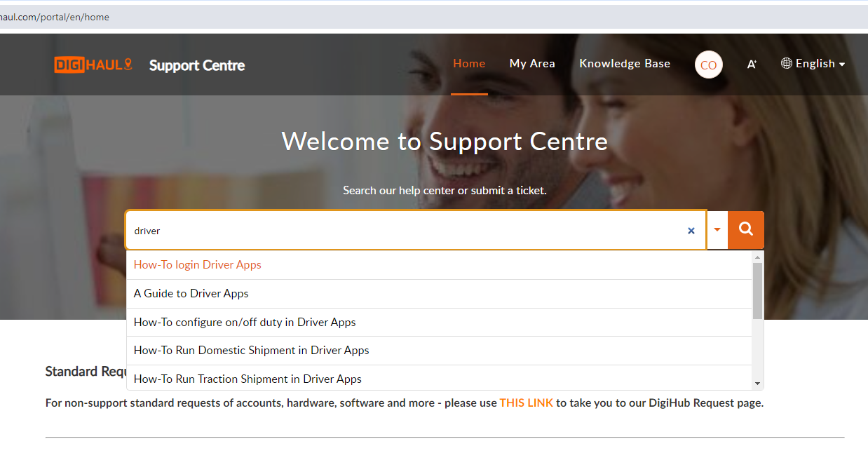Select How-To Run Traction Shipment suggestion
The height and width of the screenshot is (453, 868).
click(439, 378)
